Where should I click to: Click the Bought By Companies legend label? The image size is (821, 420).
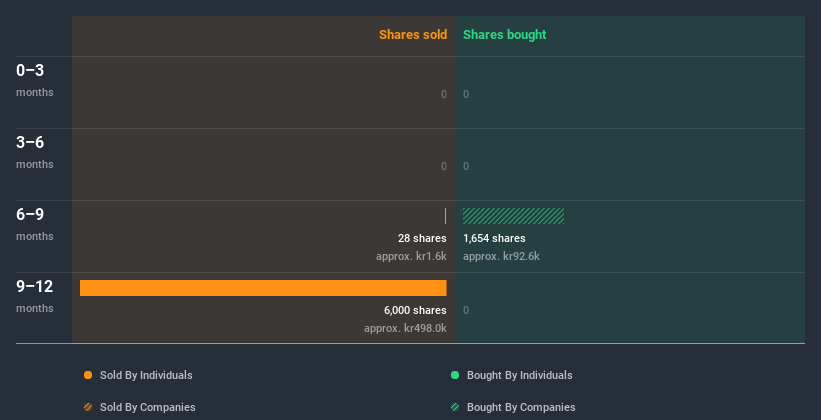521,407
